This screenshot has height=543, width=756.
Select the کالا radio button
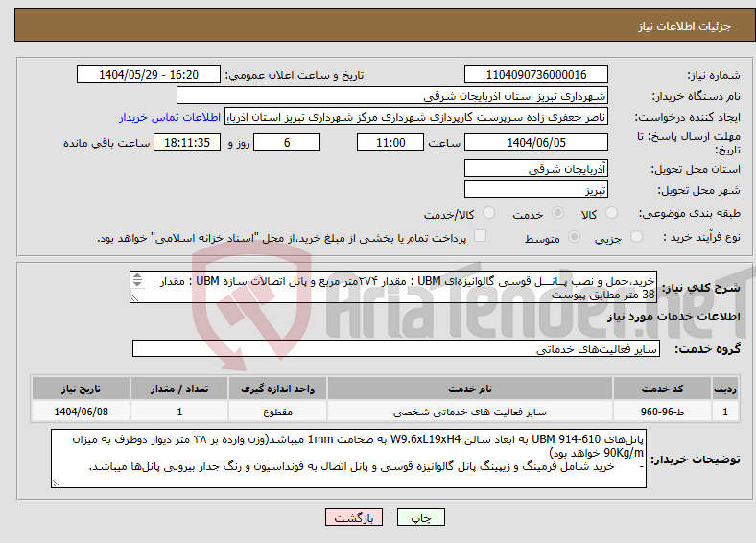pyautogui.click(x=611, y=213)
